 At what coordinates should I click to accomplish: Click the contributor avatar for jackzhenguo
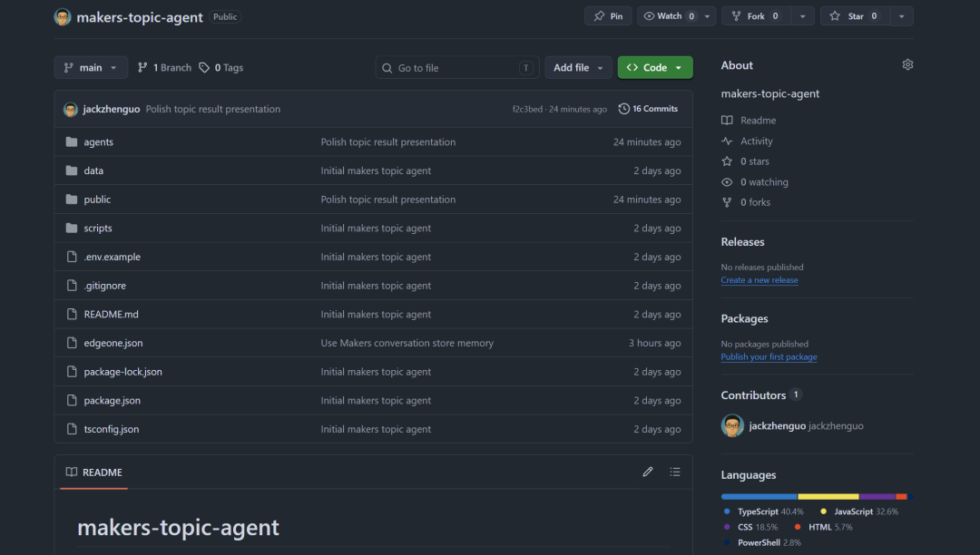pyautogui.click(x=732, y=425)
